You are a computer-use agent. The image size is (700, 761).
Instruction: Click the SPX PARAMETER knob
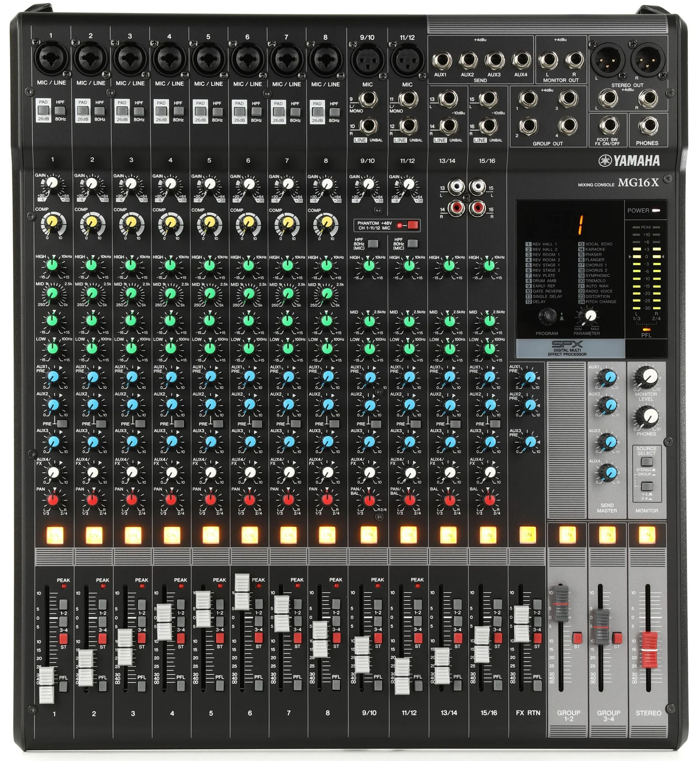click(x=589, y=316)
